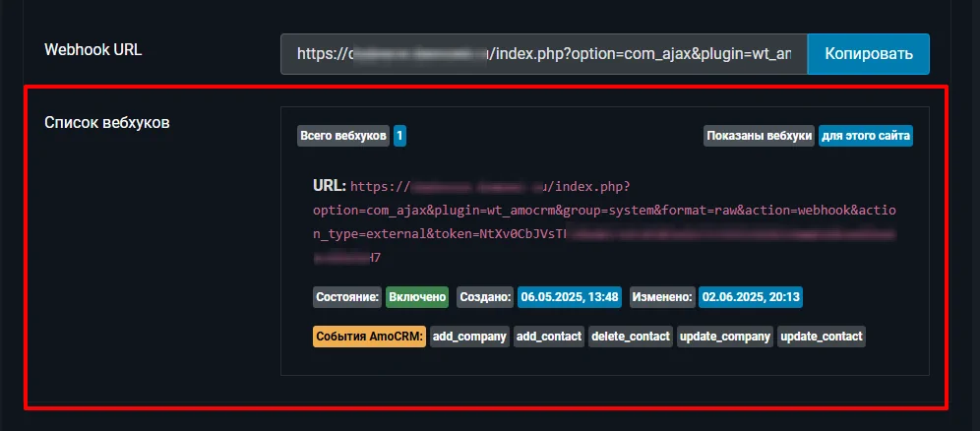Click the add_contact event tag
This screenshot has height=431, width=980.
pos(549,337)
